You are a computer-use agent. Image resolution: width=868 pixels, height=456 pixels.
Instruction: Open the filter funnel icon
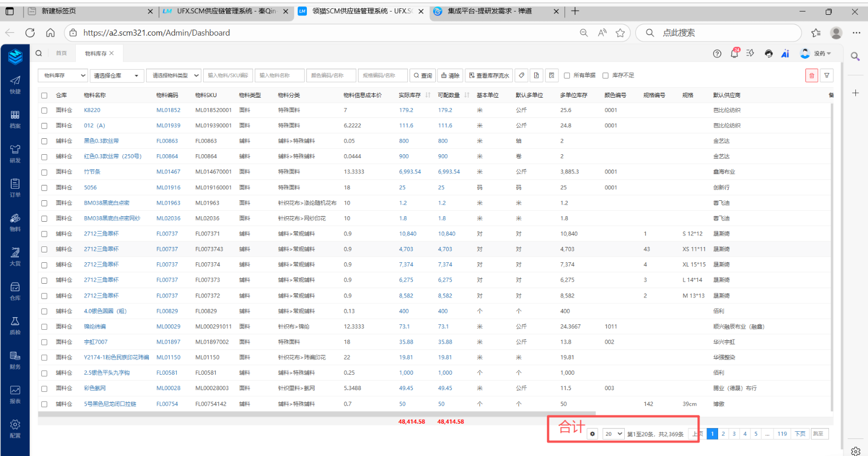[x=827, y=76]
